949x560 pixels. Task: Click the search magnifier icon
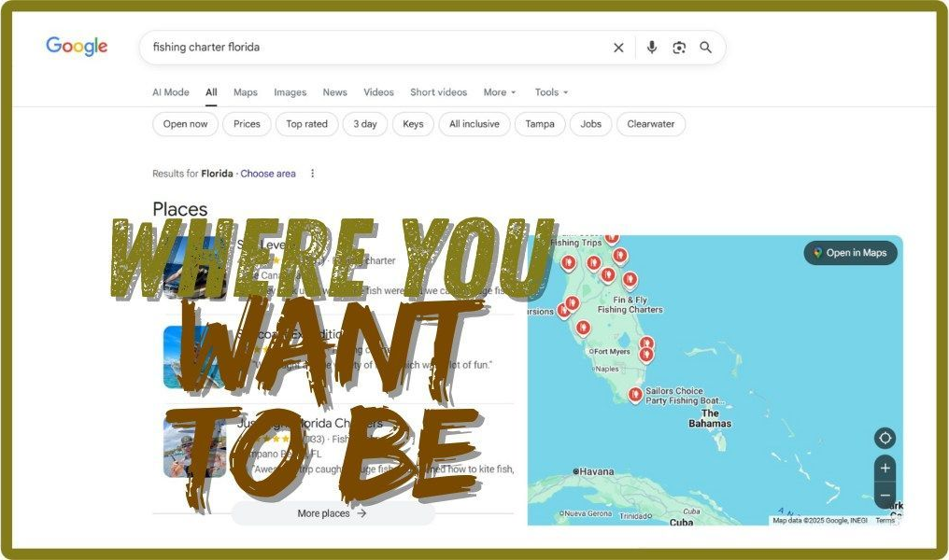click(706, 47)
